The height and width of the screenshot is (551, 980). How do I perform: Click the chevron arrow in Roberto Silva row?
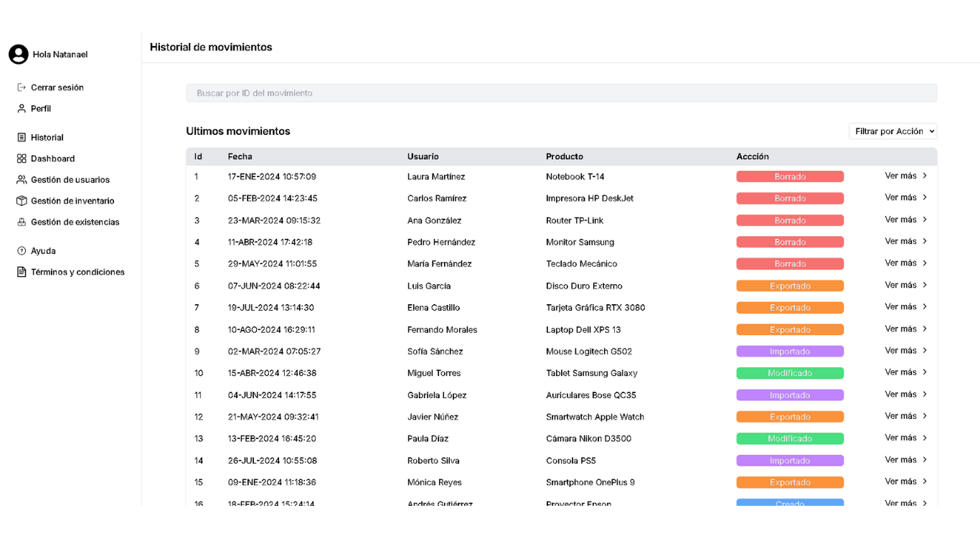pyautogui.click(x=925, y=459)
